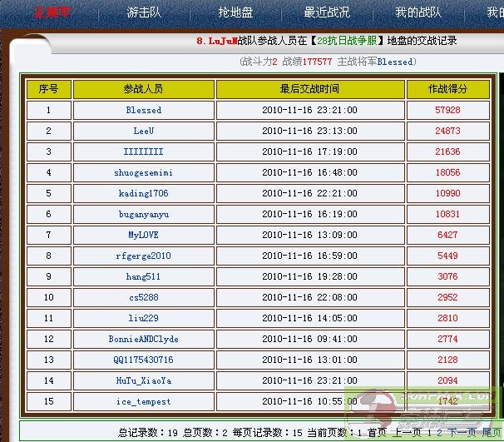Viewport: 504px width, 442px height.
Task: Go to the 我的战队 tab
Action: (x=418, y=12)
